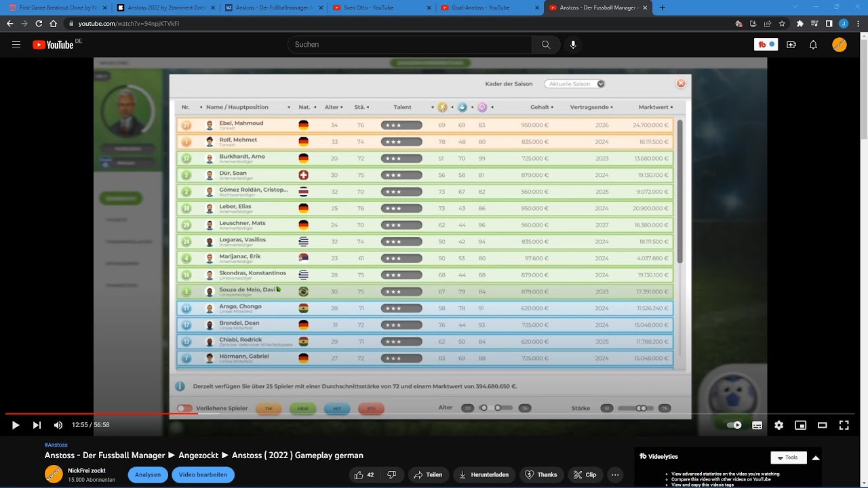
Task: Click the Herunterladen button
Action: (x=484, y=474)
